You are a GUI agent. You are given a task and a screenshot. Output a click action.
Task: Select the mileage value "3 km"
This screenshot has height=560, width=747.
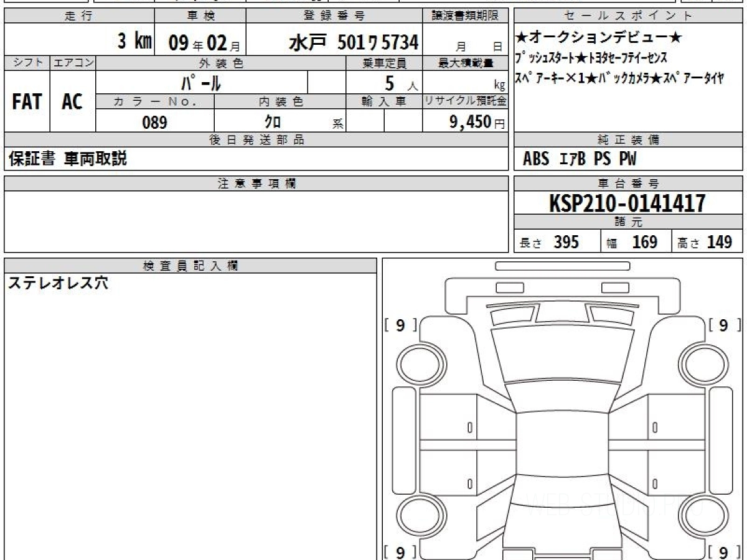[134, 42]
